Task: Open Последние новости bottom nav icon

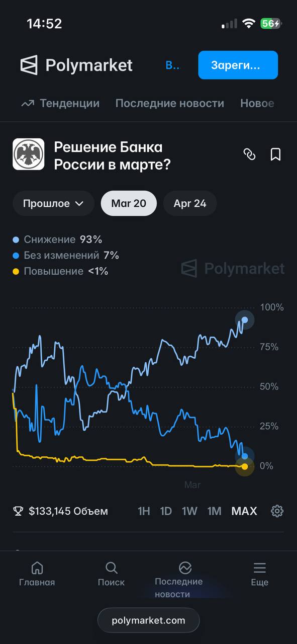Action: 185,568
